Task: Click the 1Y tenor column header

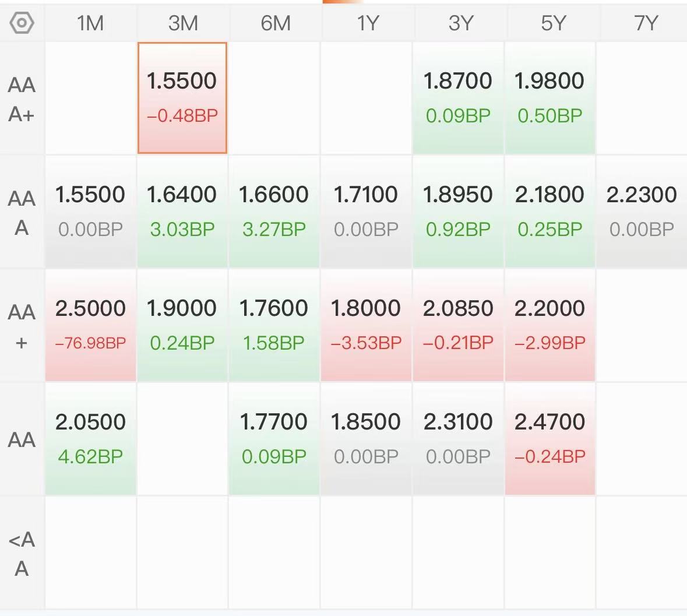Action: click(367, 23)
